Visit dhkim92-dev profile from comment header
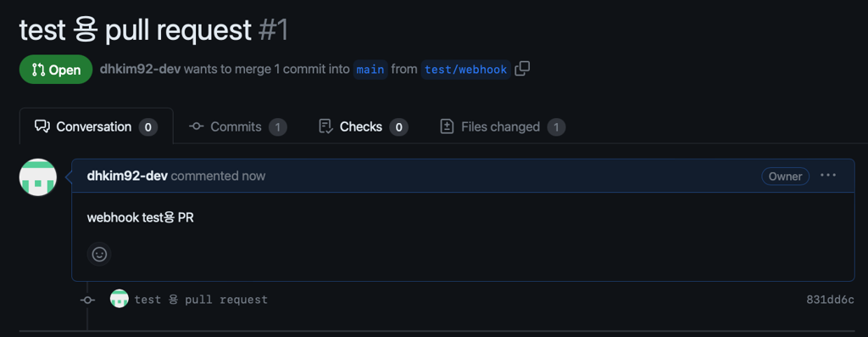868x337 pixels. click(x=127, y=177)
